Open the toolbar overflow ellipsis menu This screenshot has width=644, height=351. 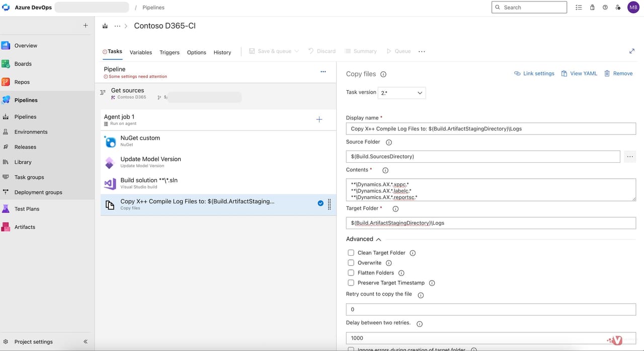(422, 51)
